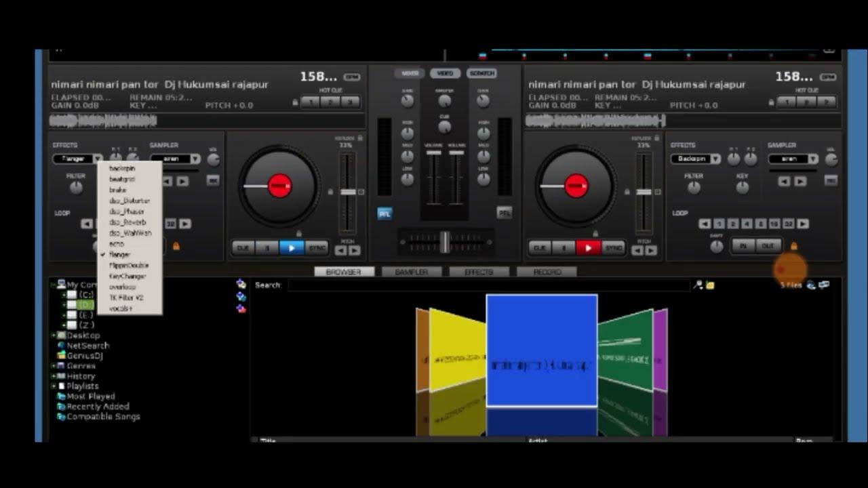Image resolution: width=868 pixels, height=488 pixels.
Task: Trigger hot cue 1 on left deck
Action: point(310,102)
